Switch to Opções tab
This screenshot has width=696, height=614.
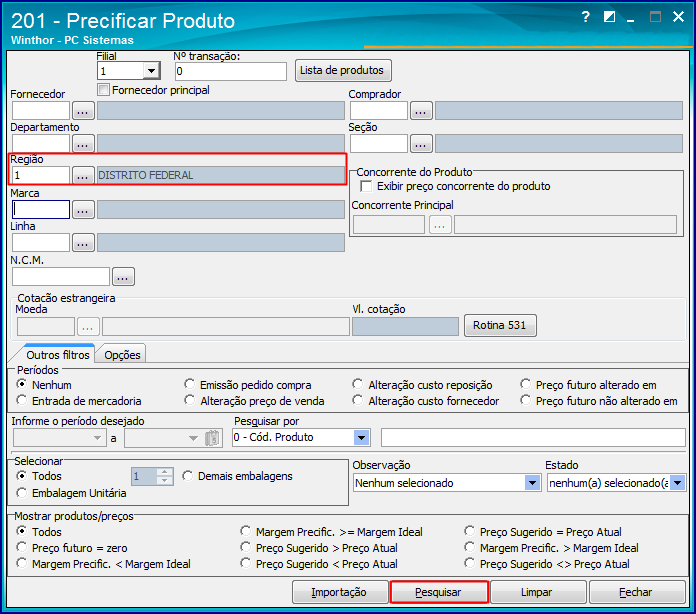coord(122,355)
